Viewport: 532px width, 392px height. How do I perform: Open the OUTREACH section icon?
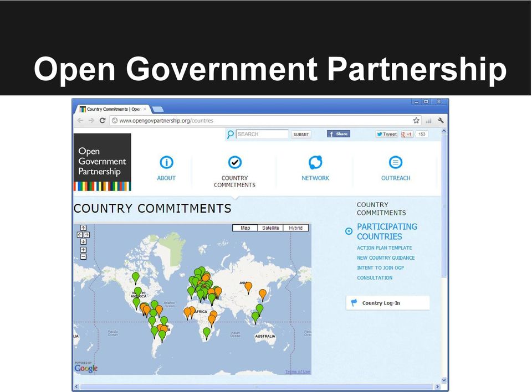point(396,162)
